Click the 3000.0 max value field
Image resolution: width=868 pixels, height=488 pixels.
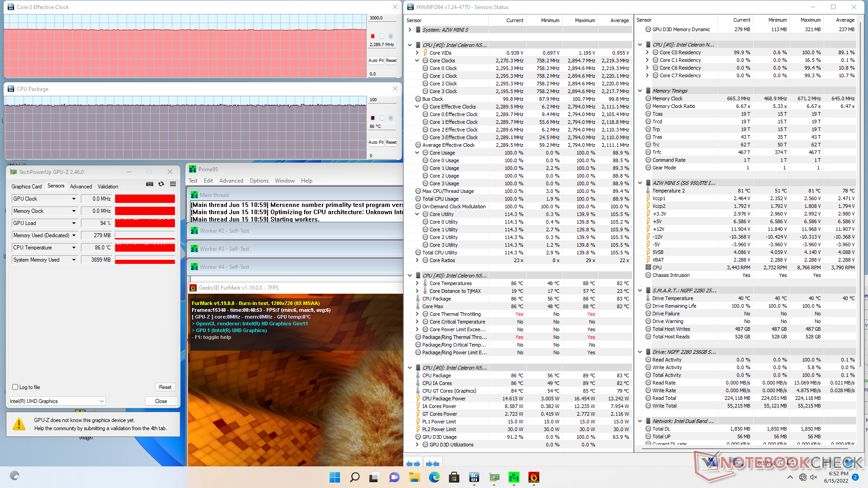[382, 18]
